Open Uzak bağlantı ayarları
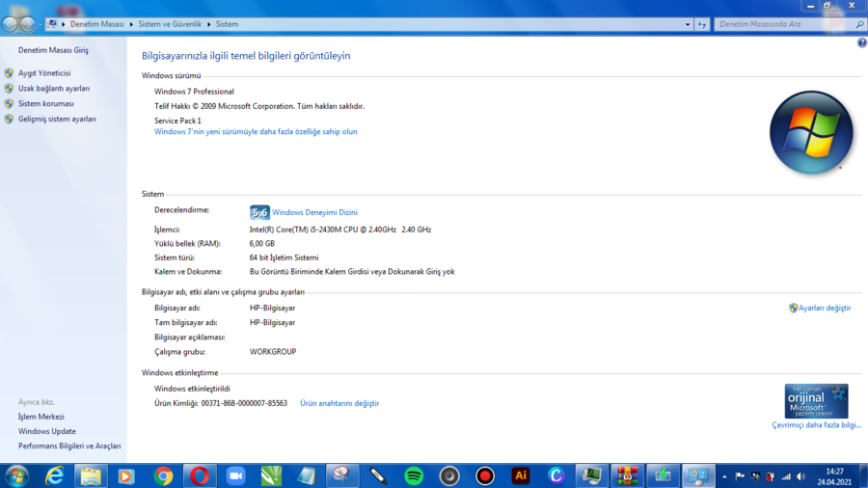This screenshot has height=488, width=868. 54,89
